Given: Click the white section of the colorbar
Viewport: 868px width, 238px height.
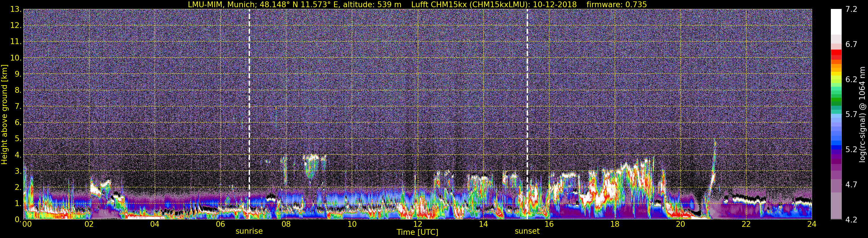Looking at the screenshot, I should point(836,22).
